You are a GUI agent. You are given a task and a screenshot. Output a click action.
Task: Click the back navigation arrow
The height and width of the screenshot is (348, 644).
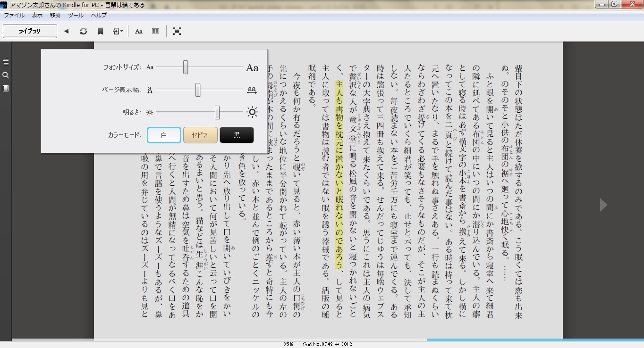67,31
